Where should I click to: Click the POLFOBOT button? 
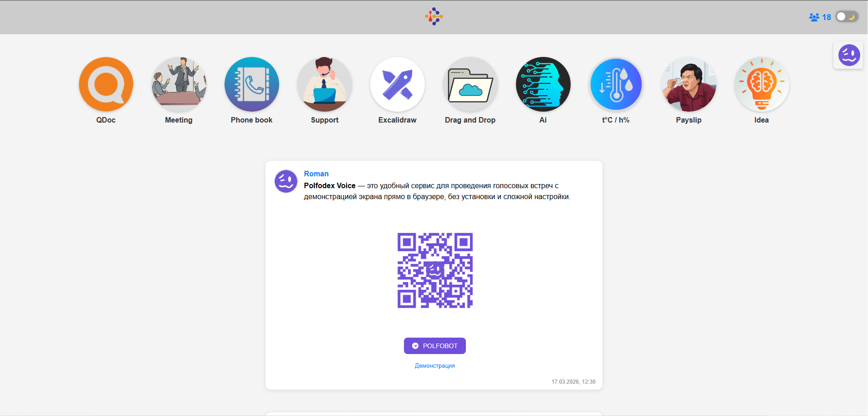[x=435, y=346]
